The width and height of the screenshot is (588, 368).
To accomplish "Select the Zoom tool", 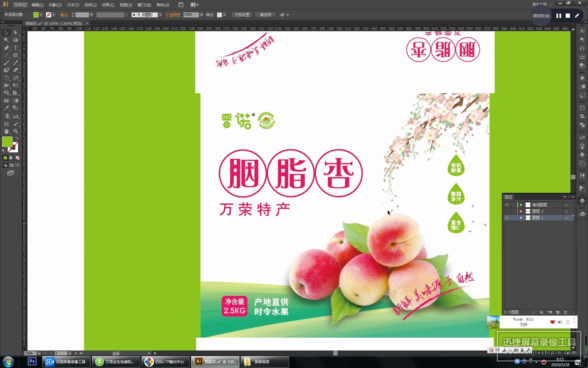I will click(x=16, y=131).
